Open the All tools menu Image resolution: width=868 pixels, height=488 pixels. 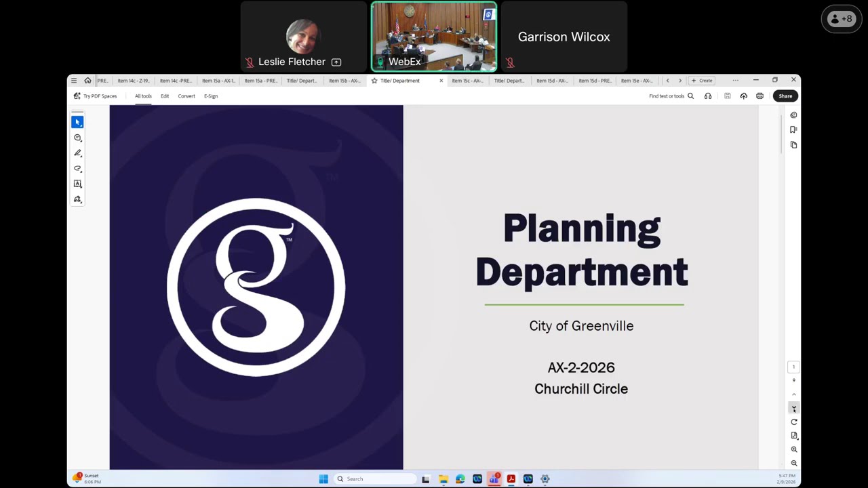click(x=143, y=96)
